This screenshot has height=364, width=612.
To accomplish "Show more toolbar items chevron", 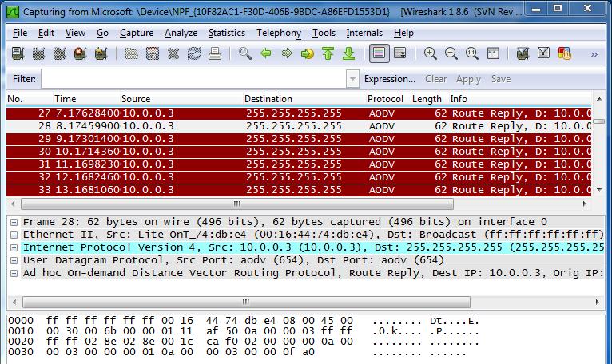I will pyautogui.click(x=594, y=54).
